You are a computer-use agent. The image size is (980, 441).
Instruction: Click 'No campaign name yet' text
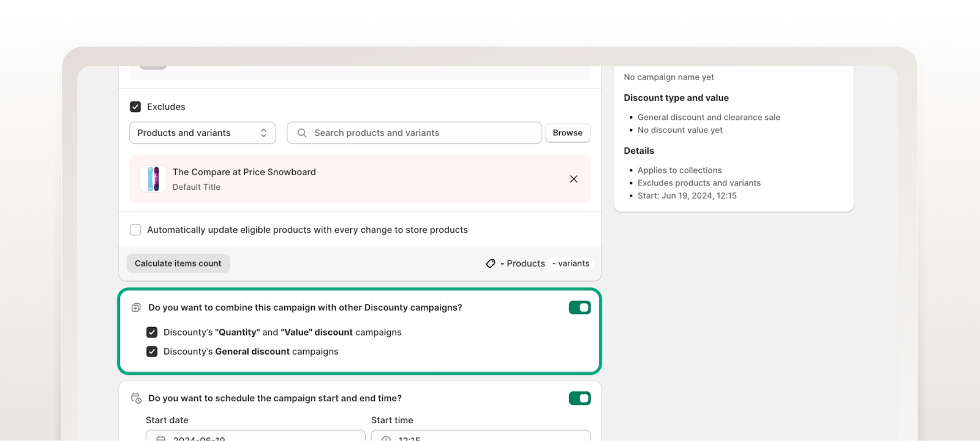[669, 77]
